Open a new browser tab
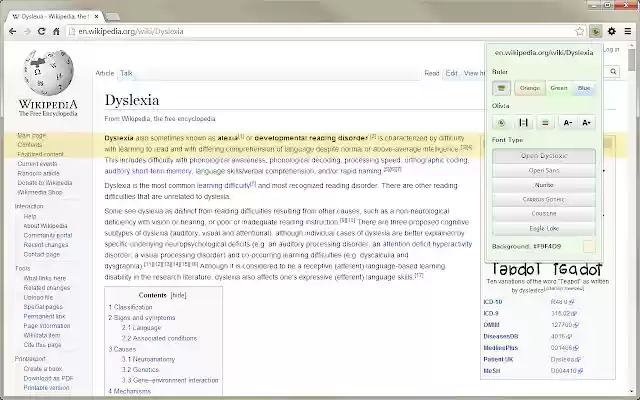 (x=113, y=17)
